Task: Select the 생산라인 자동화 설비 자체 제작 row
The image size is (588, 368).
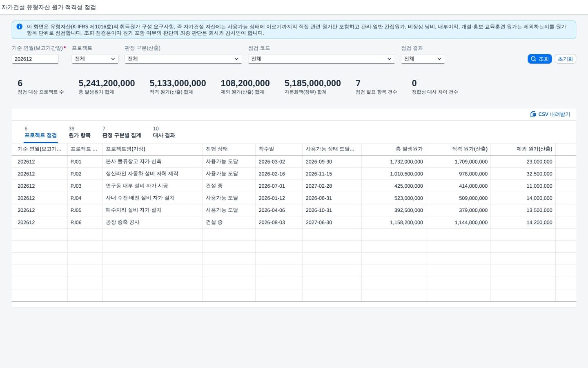Action: 142,174
